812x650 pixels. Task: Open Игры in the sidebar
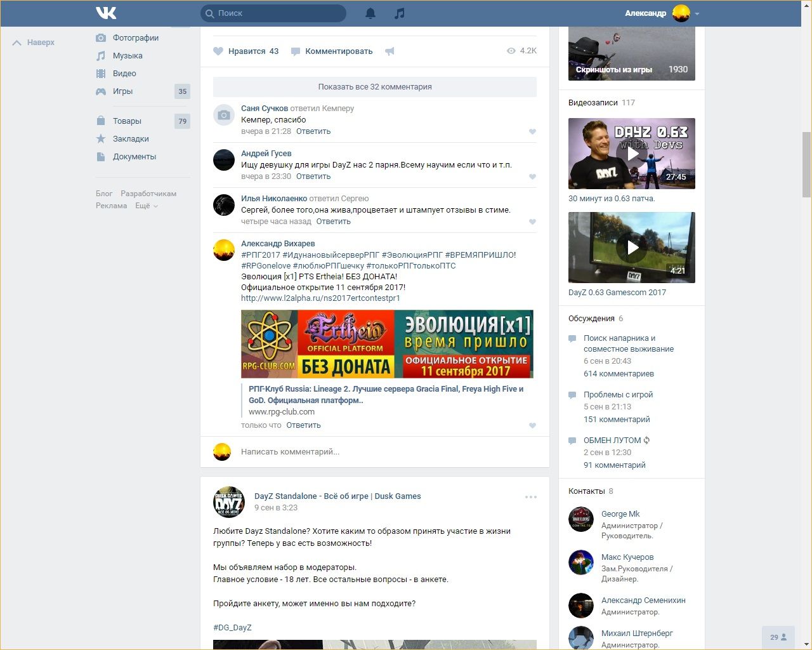pyautogui.click(x=122, y=91)
